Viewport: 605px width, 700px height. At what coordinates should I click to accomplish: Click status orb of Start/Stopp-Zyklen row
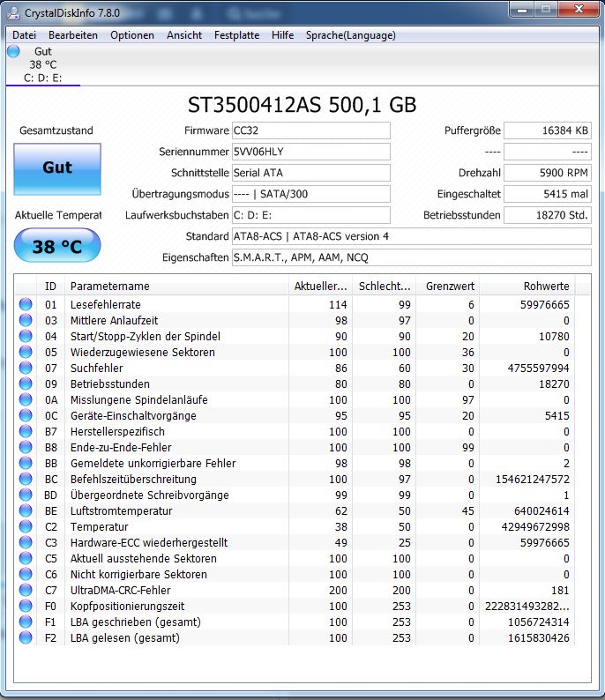tap(26, 336)
